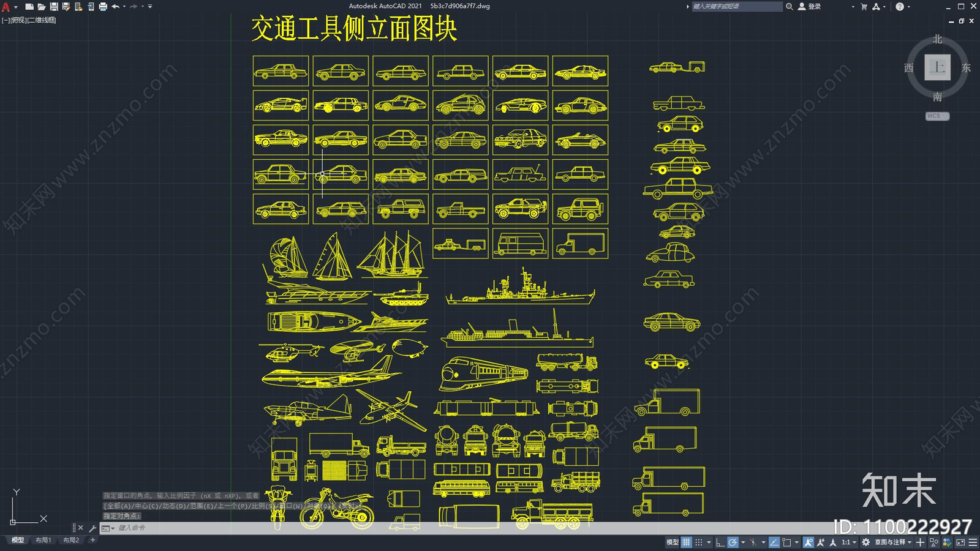This screenshot has height=551, width=980.
Task: Open command line customize wrench icon
Action: [92, 528]
